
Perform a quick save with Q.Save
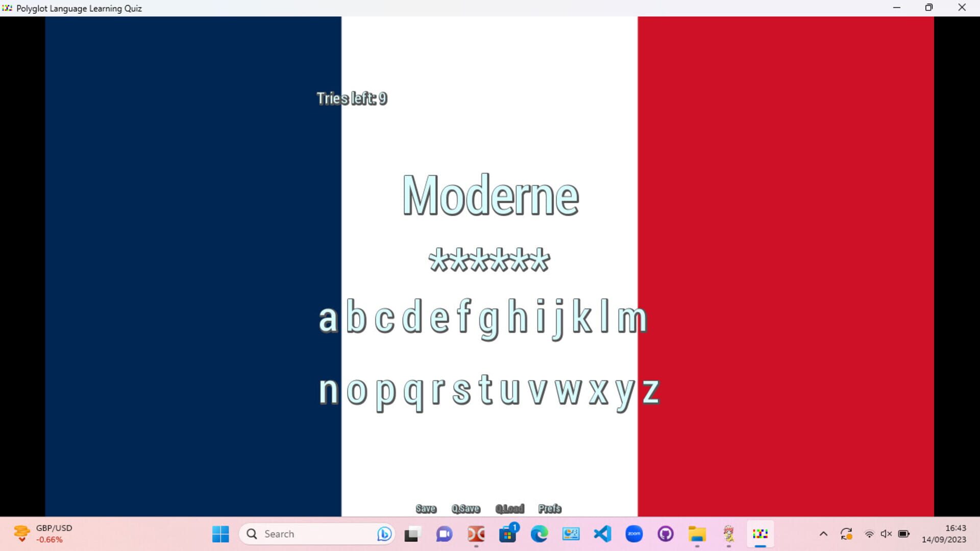(465, 508)
